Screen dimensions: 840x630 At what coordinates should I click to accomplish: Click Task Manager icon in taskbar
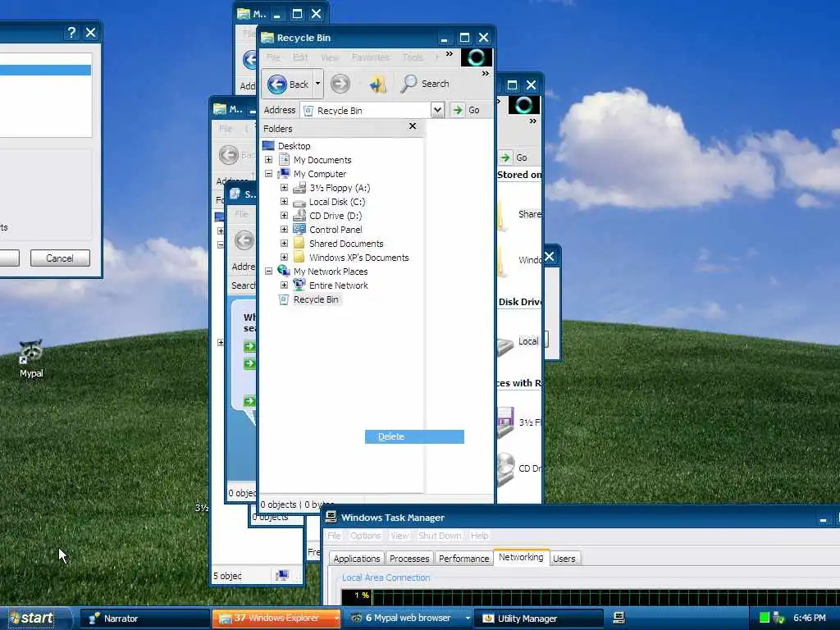coord(619,618)
